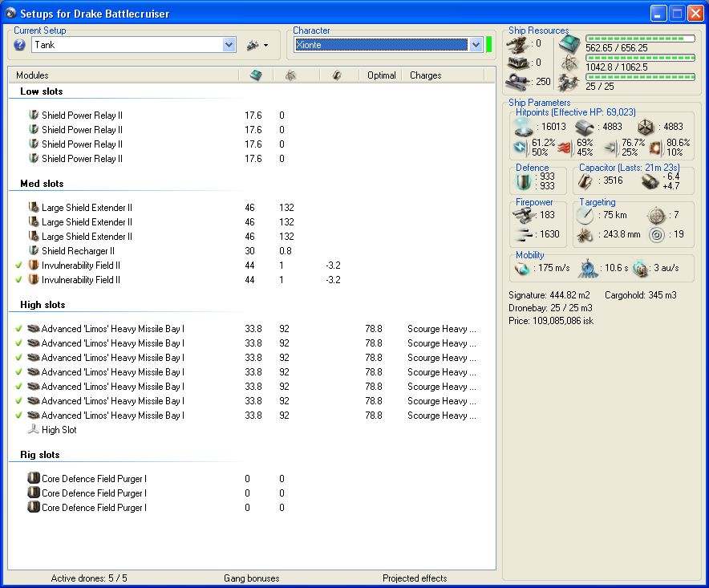Image resolution: width=709 pixels, height=588 pixels.
Task: Click the powergrid usage progress bar
Action: tap(640, 58)
